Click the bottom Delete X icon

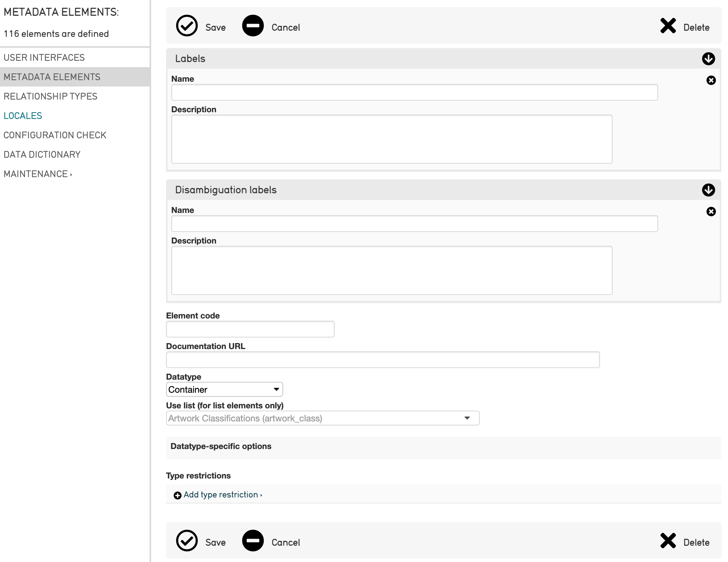click(668, 540)
